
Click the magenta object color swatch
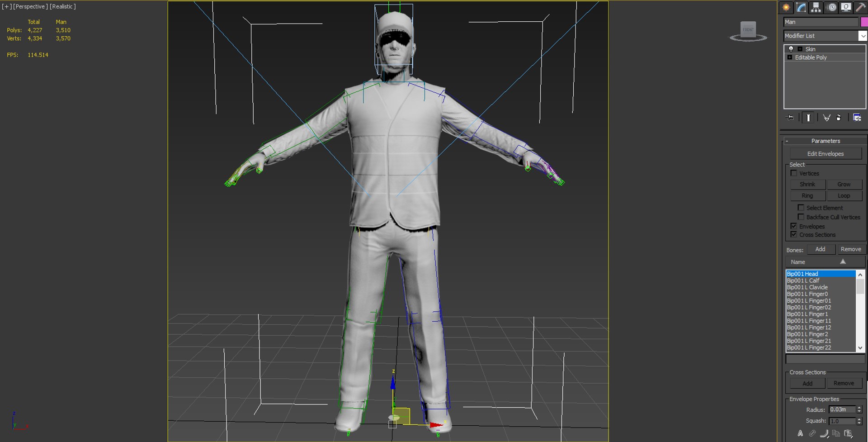864,22
